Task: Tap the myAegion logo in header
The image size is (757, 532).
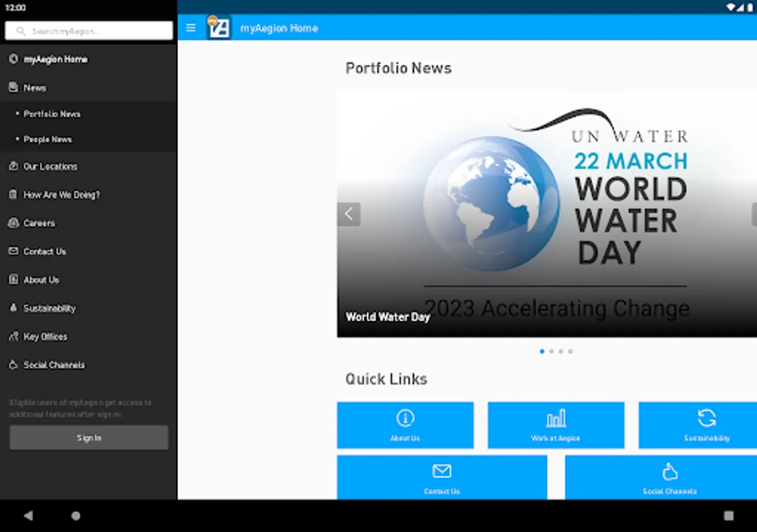Action: 218,28
